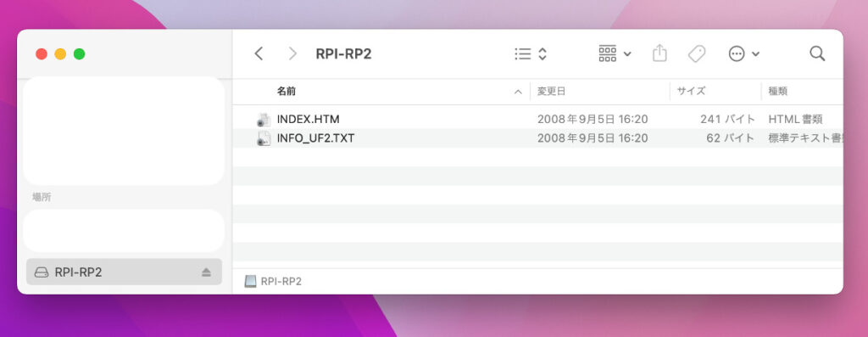Select the INFO_UF2.TXT file
The width and height of the screenshot is (868, 337).
tap(537, 138)
